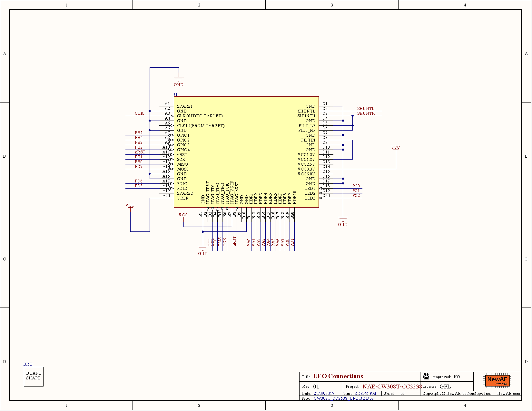Click the CW308T_CC2538_UFO.SchDoc file name
The height and width of the screenshot is (411, 532).
click(x=344, y=398)
